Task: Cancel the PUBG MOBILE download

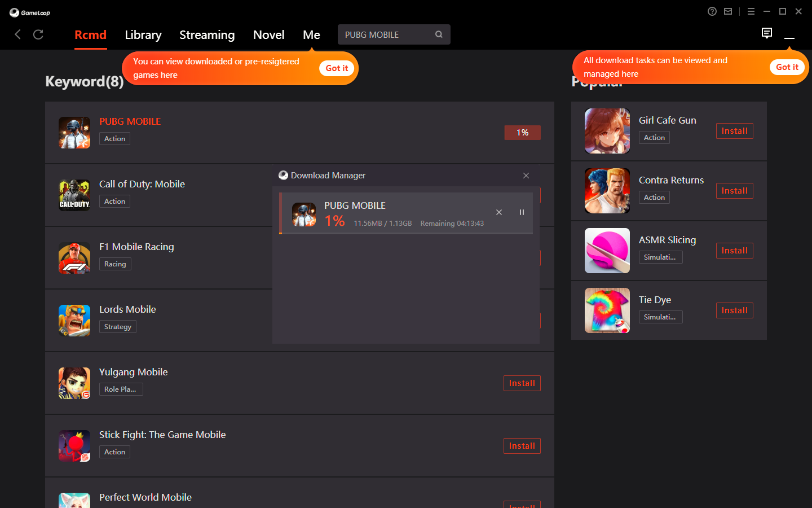Action: coord(499,212)
